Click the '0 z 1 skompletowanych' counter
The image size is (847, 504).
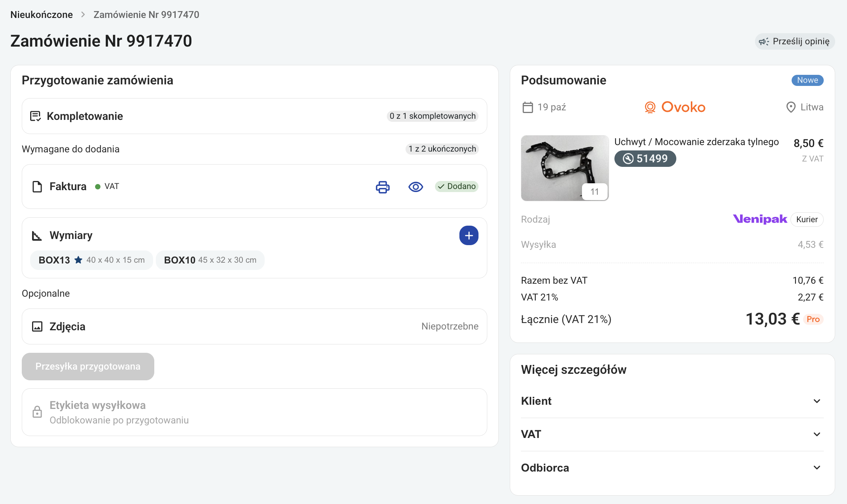coord(433,116)
